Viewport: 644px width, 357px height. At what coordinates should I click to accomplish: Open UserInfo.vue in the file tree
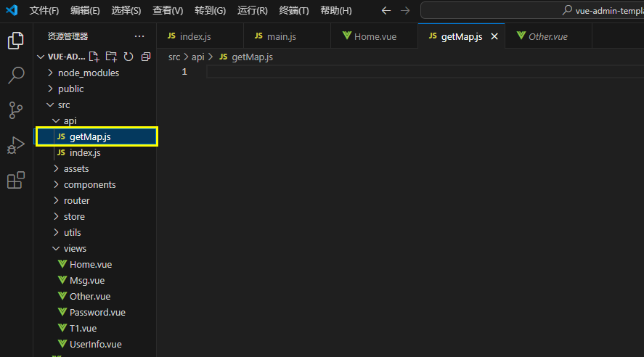[95, 344]
